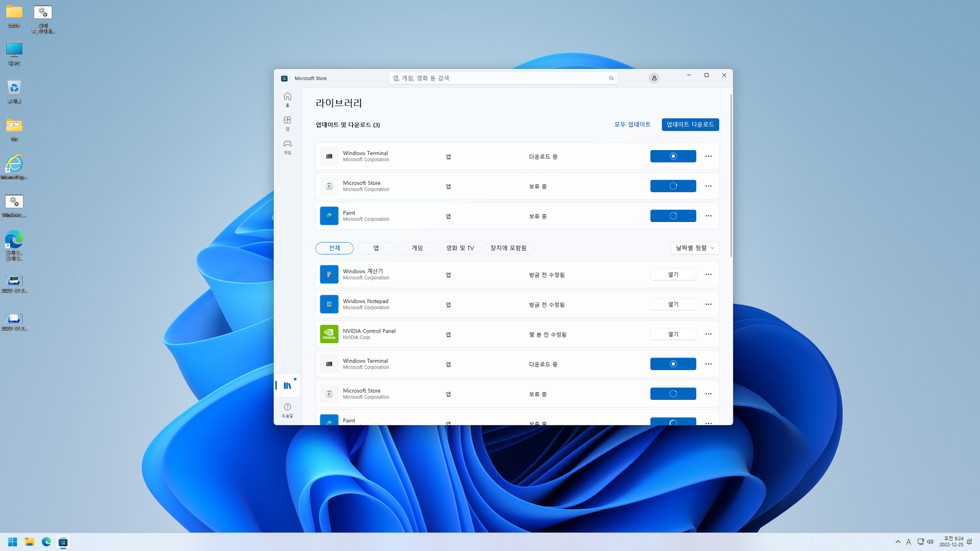Open the Home icon in Store sidebar

pyautogui.click(x=287, y=99)
